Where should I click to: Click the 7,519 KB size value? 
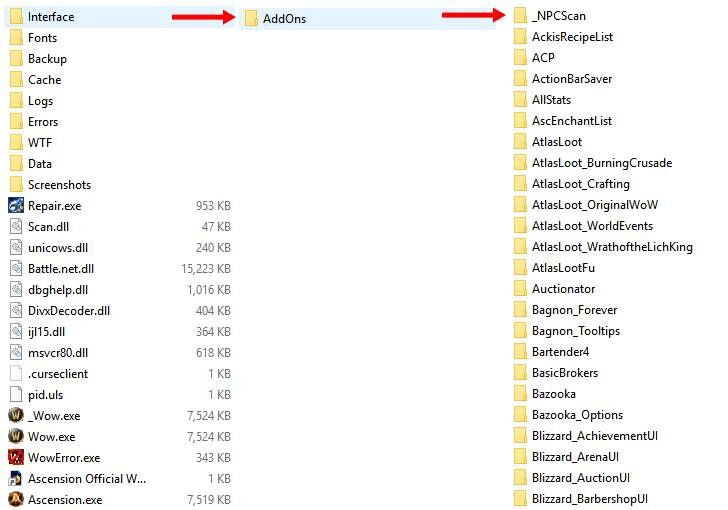pyautogui.click(x=208, y=499)
